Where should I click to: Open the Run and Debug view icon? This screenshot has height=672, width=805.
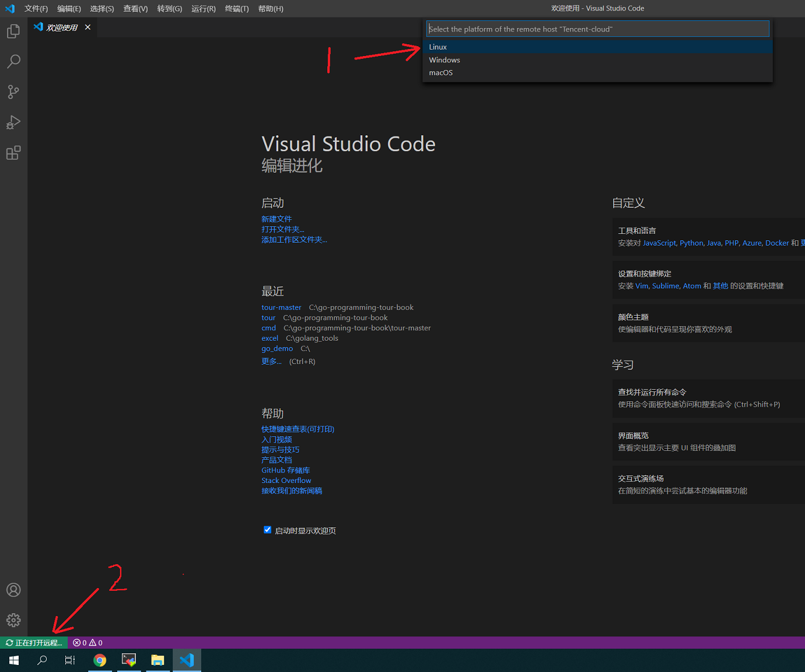13,122
